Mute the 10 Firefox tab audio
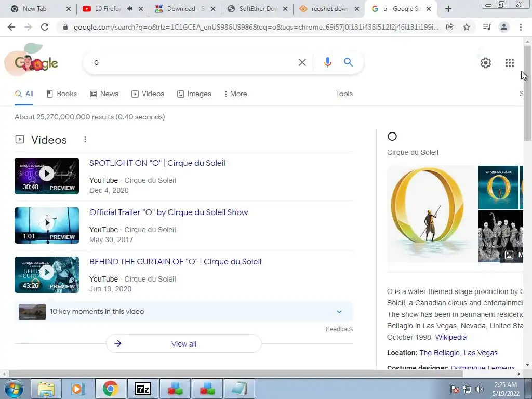The width and height of the screenshot is (532, 399). [x=129, y=9]
